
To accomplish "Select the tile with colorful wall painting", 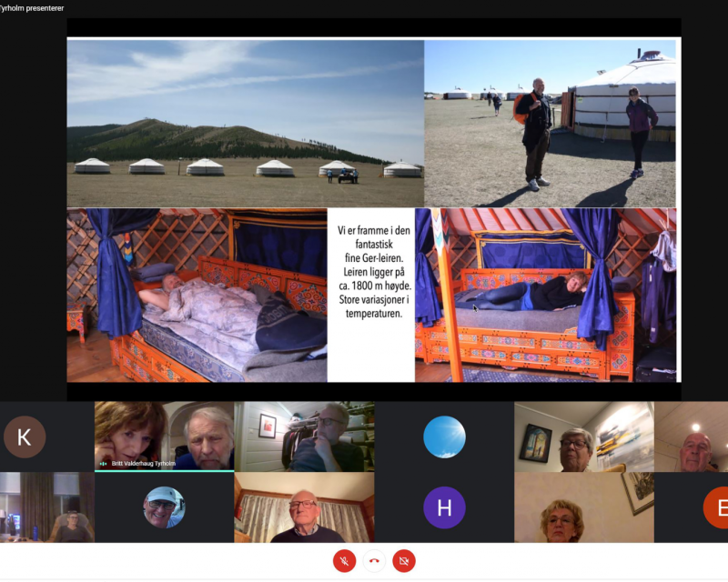I will [583, 437].
